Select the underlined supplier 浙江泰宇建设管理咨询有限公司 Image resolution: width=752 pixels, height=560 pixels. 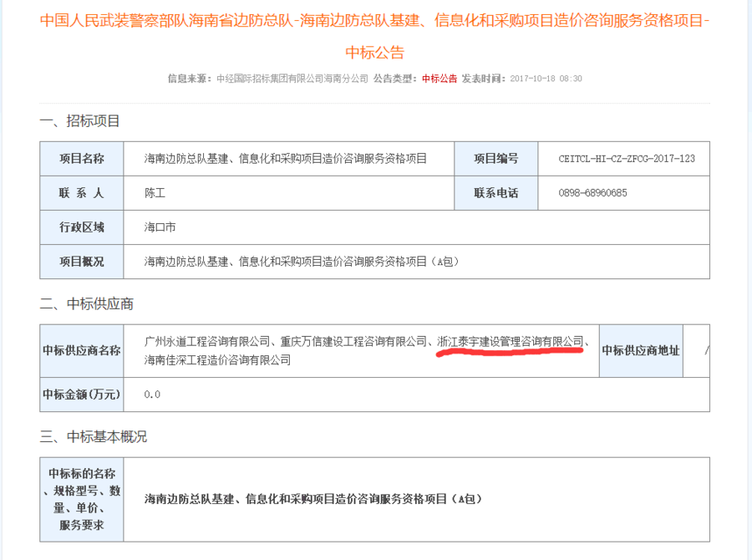[x=511, y=341]
